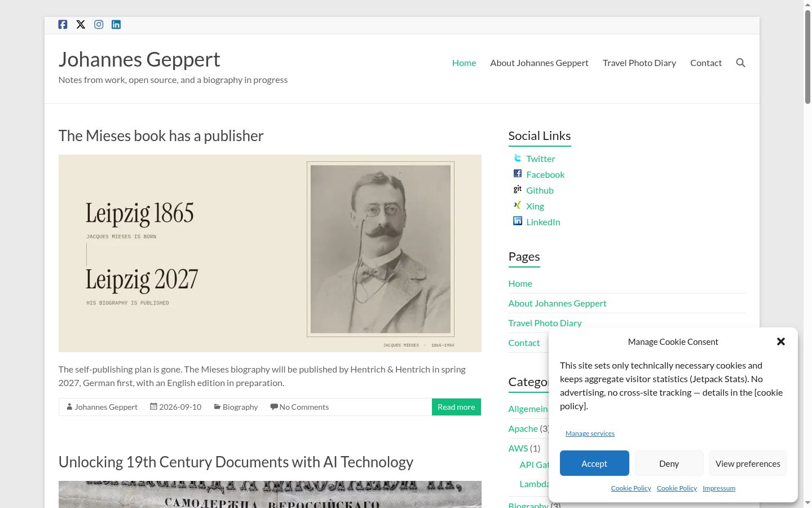Click View preferences in the cookie dialog

point(748,463)
